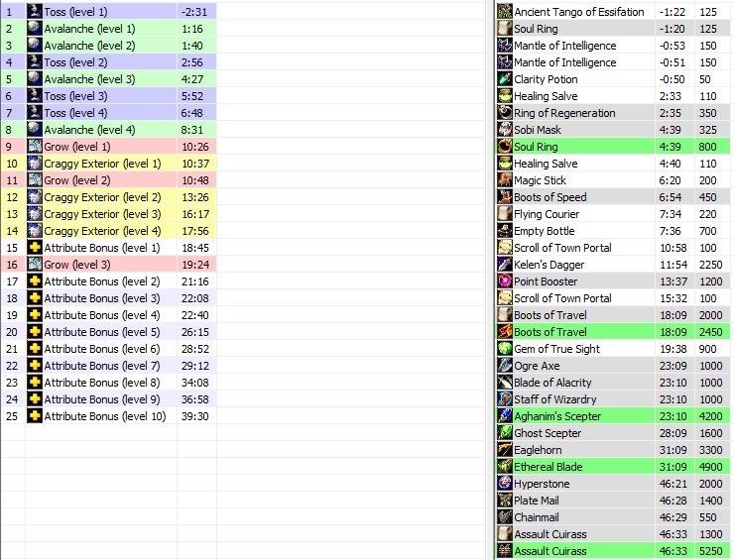Select Mantle of Intelligence bought at -0:53
The image size is (734, 560).
point(565,46)
